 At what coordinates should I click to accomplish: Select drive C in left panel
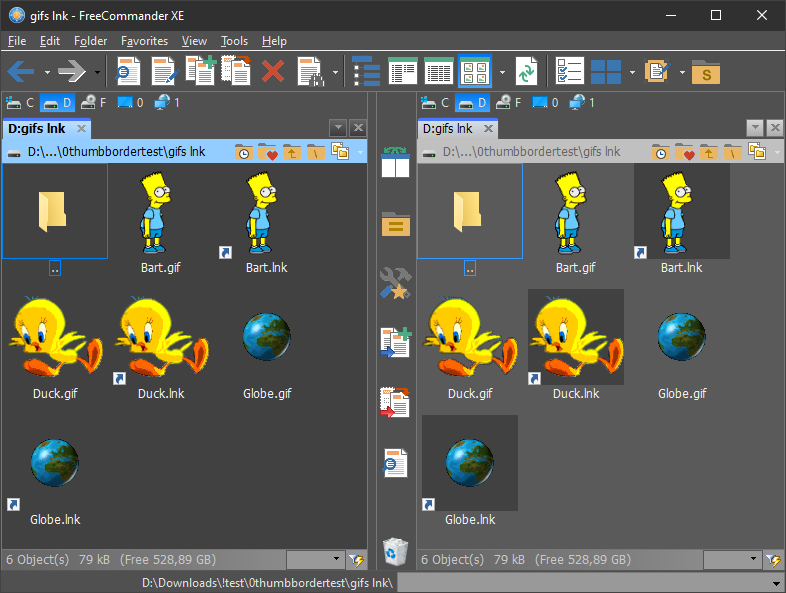[x=20, y=103]
